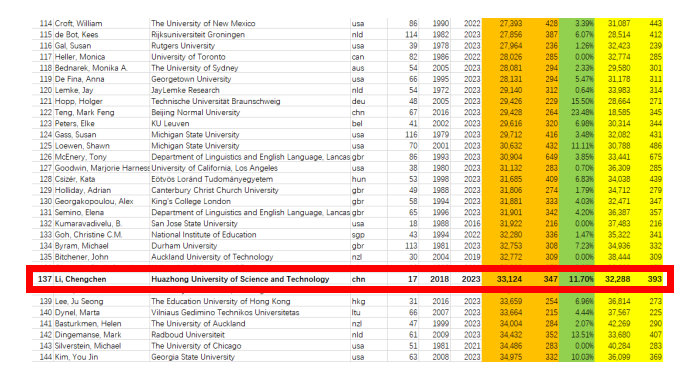Click "Bednarek, Monika A." in row 118
This screenshot has width=691, height=385.
tap(91, 68)
